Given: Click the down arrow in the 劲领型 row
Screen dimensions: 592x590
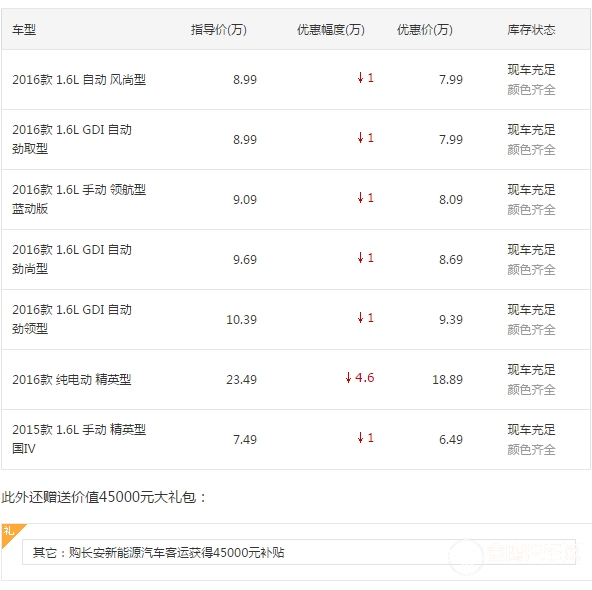Looking at the screenshot, I should coord(361,318).
